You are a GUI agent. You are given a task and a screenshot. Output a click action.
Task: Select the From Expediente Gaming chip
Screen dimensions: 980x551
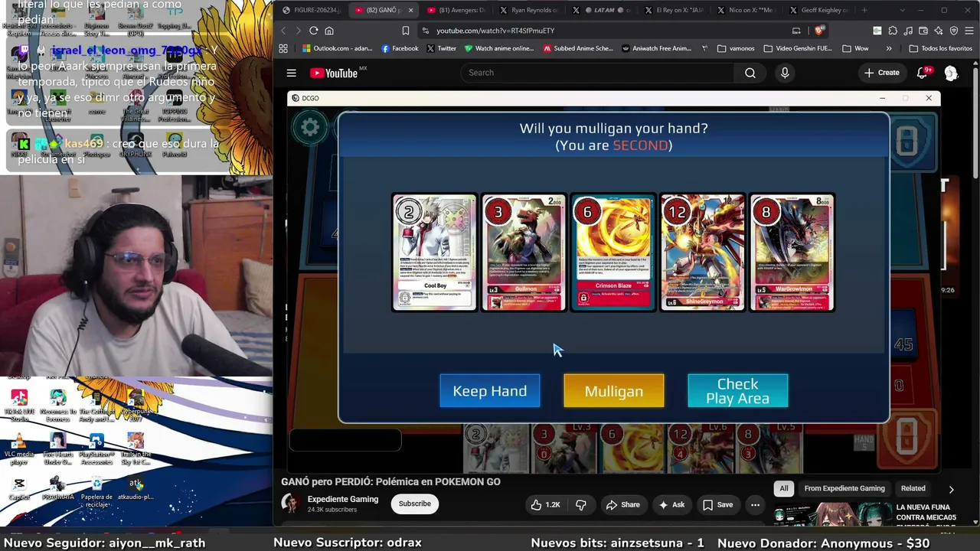point(844,488)
